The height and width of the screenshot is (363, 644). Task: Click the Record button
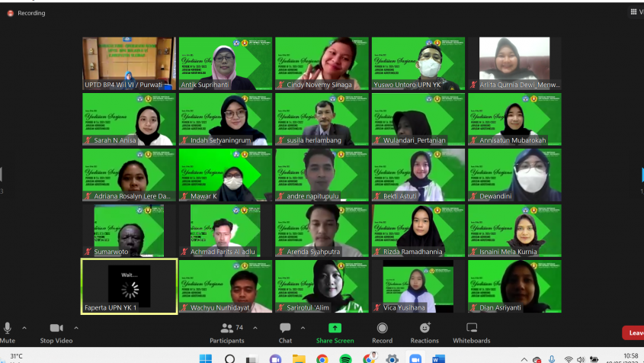click(x=382, y=332)
